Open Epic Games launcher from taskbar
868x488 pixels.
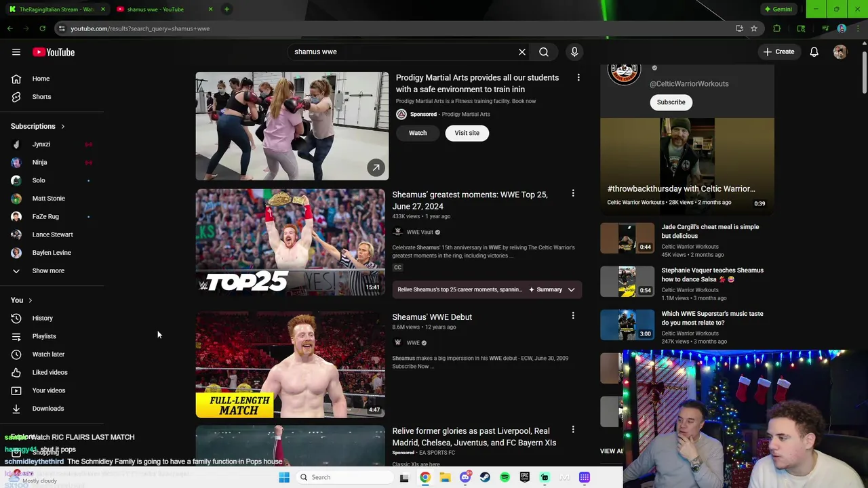click(x=525, y=477)
